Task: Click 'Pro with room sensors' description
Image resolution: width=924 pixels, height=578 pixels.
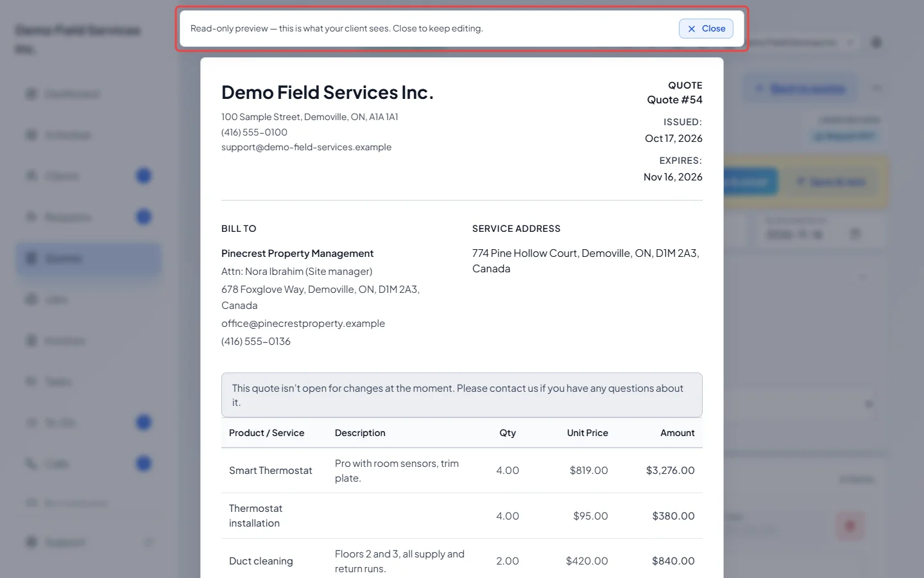Action: click(x=397, y=471)
